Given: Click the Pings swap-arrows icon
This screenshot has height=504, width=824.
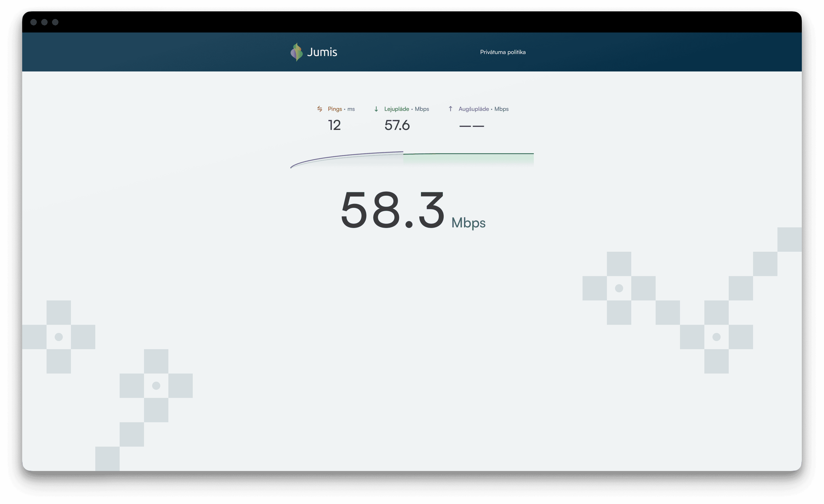Looking at the screenshot, I should (x=320, y=109).
